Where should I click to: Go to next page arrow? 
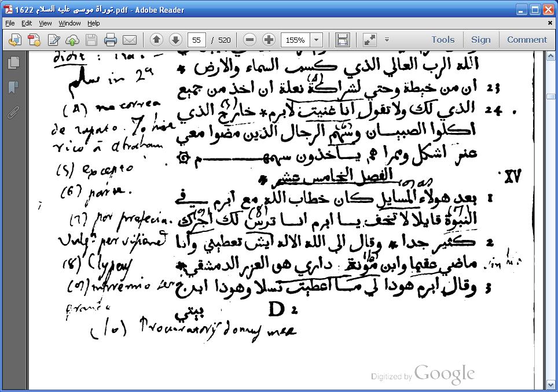(x=175, y=40)
